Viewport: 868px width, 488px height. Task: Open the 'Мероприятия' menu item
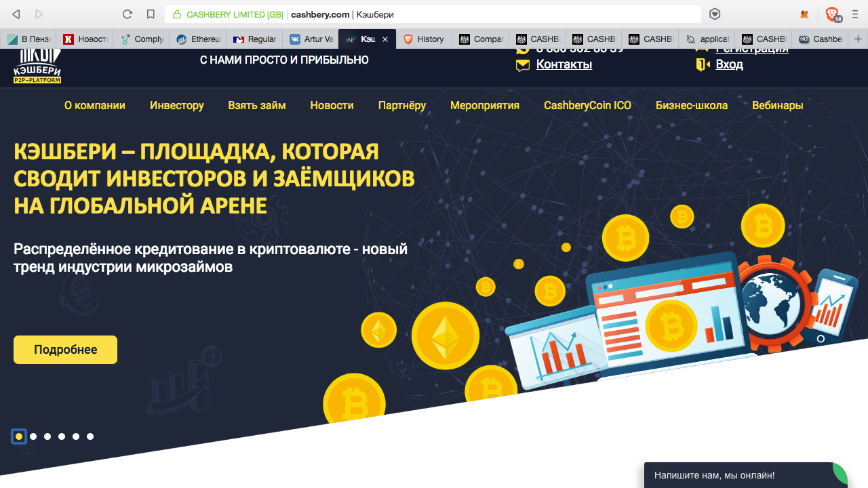(x=485, y=105)
